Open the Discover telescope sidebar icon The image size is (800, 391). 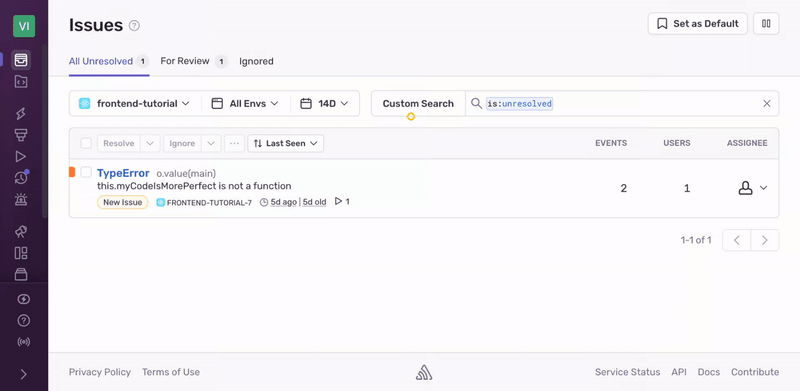pyautogui.click(x=21, y=232)
